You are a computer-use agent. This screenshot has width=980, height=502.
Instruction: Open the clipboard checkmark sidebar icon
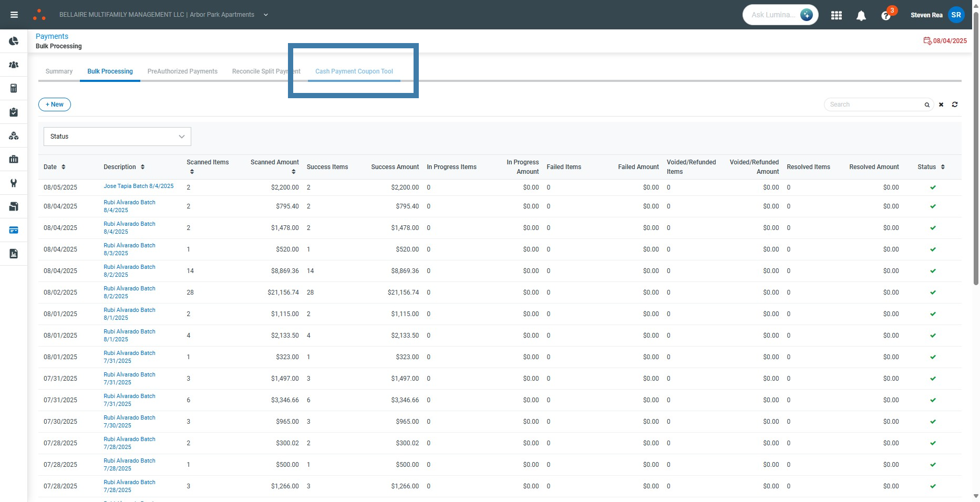(x=14, y=112)
